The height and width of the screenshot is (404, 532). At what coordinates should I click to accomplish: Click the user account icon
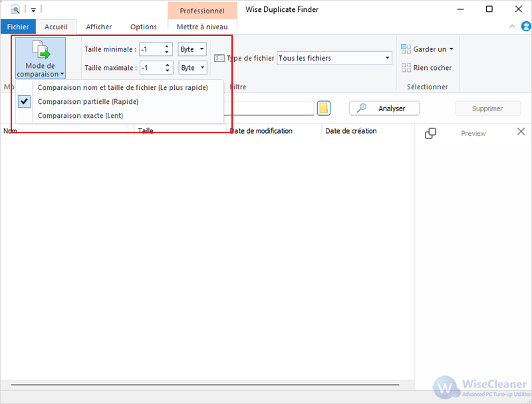click(526, 27)
